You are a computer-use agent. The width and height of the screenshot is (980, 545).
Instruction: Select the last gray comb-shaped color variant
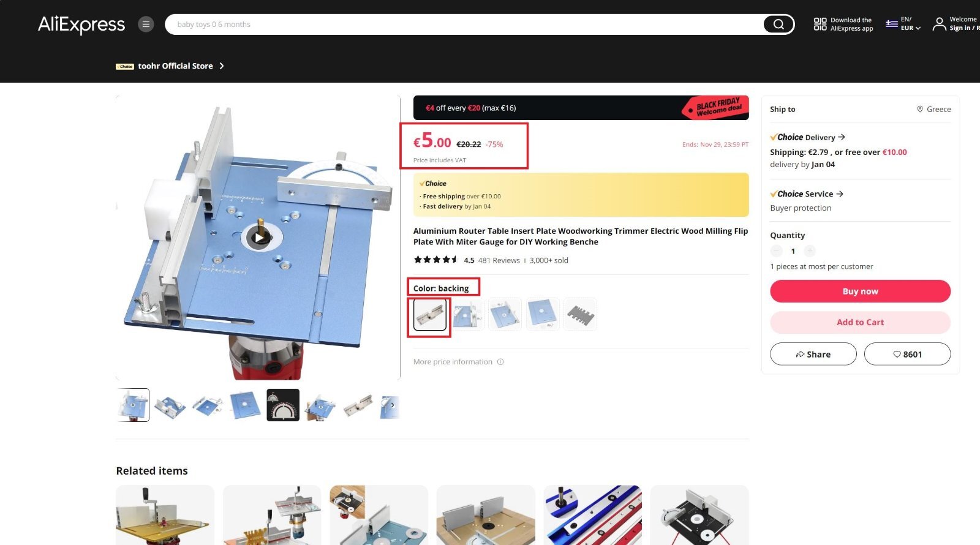click(x=580, y=314)
